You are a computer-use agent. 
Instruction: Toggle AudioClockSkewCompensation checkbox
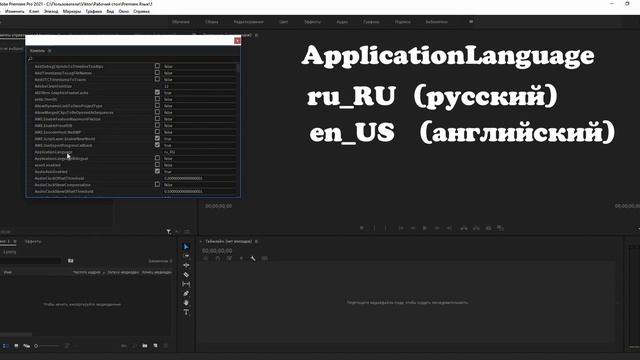(x=157, y=184)
